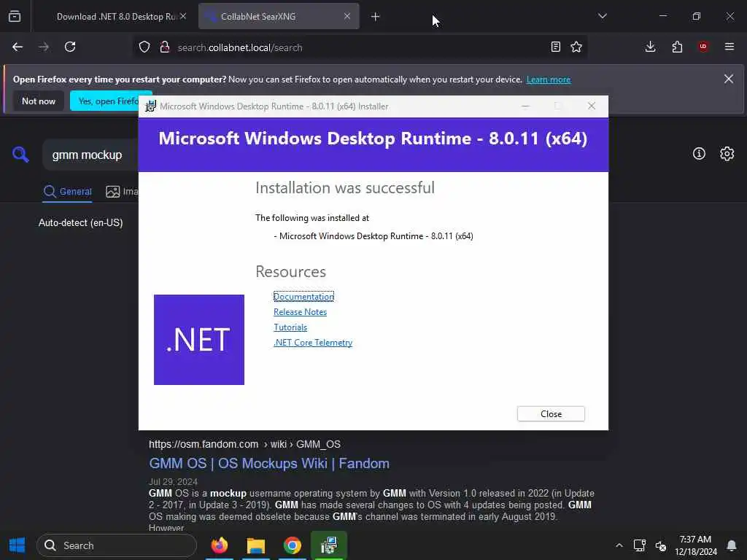Click the taskbar Search box
Screen dimensions: 747x560
point(117,545)
